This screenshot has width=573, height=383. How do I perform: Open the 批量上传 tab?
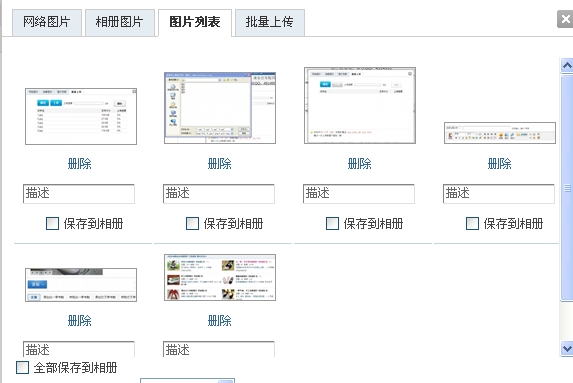tap(270, 23)
